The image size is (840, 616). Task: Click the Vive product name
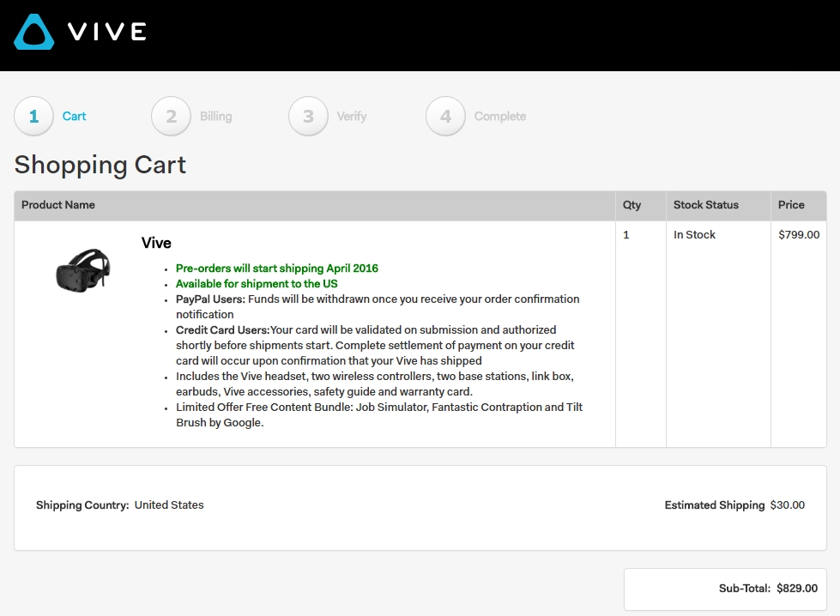pos(156,243)
